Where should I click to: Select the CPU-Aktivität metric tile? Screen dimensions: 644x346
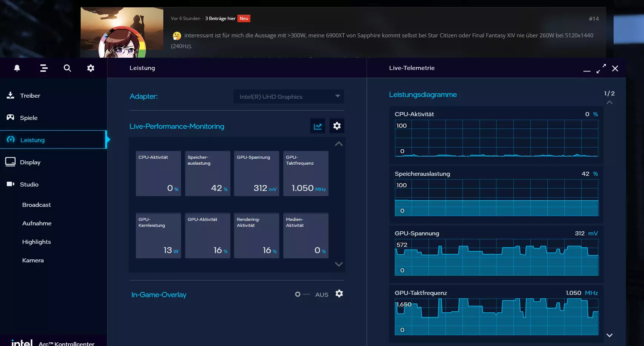159,174
